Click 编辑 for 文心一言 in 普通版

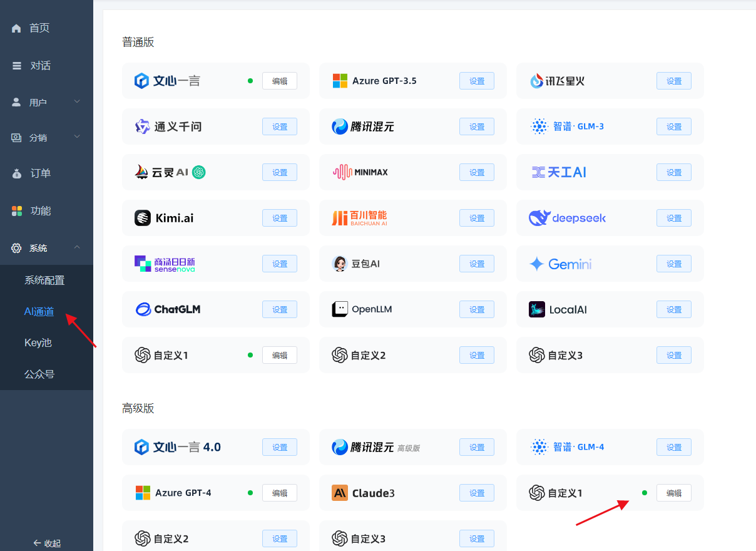click(x=280, y=81)
